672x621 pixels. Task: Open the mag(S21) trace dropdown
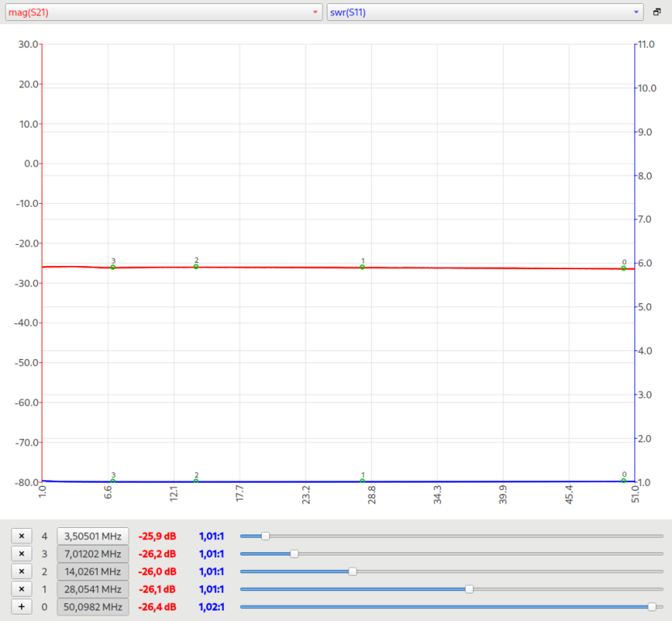[x=162, y=12]
